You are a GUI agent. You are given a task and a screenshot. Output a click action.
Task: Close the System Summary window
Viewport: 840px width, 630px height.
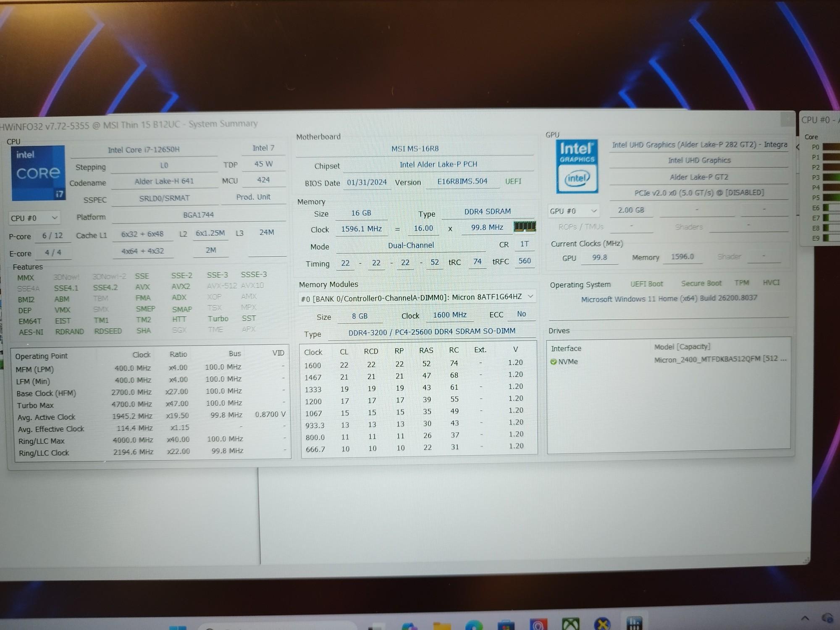787,119
